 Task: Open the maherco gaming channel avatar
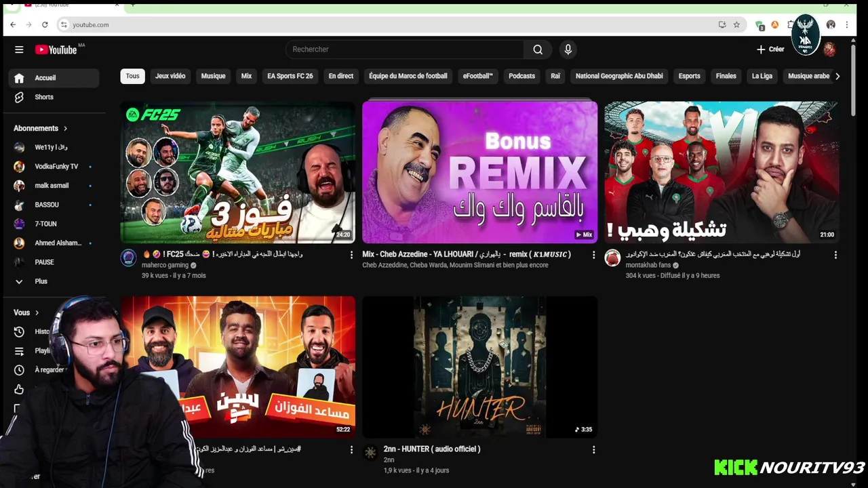point(129,258)
